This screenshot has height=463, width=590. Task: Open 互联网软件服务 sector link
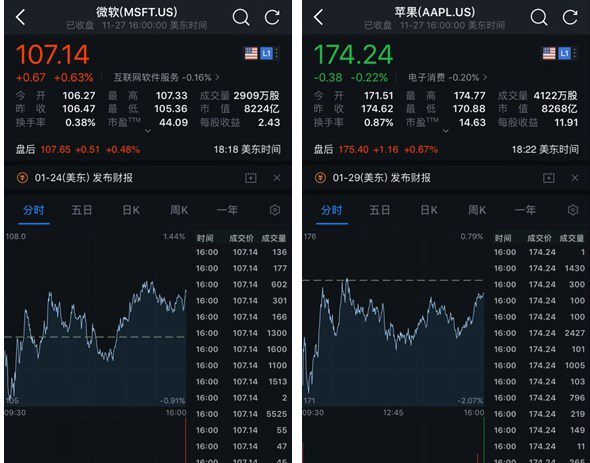coord(167,78)
